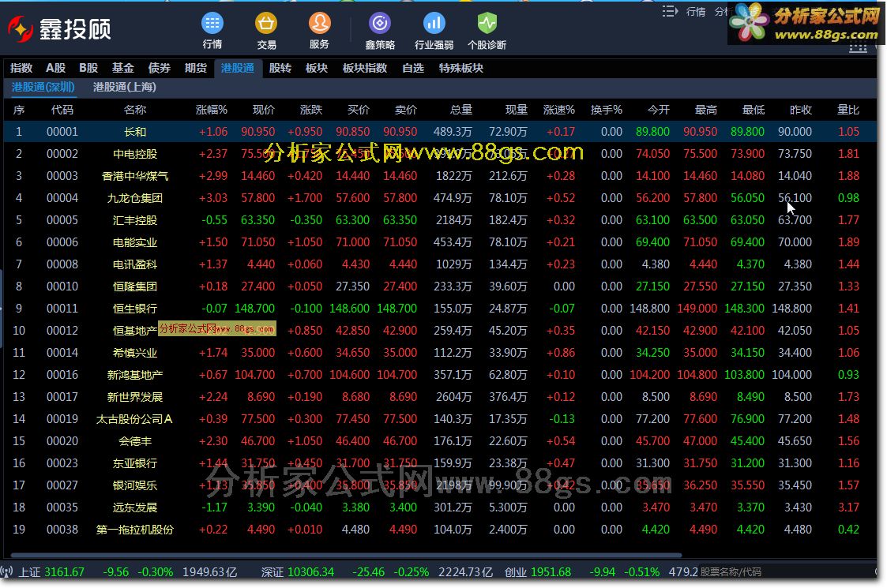The width and height of the screenshot is (887, 588).
Task: Switch to the B股 tab
Action: [x=88, y=68]
